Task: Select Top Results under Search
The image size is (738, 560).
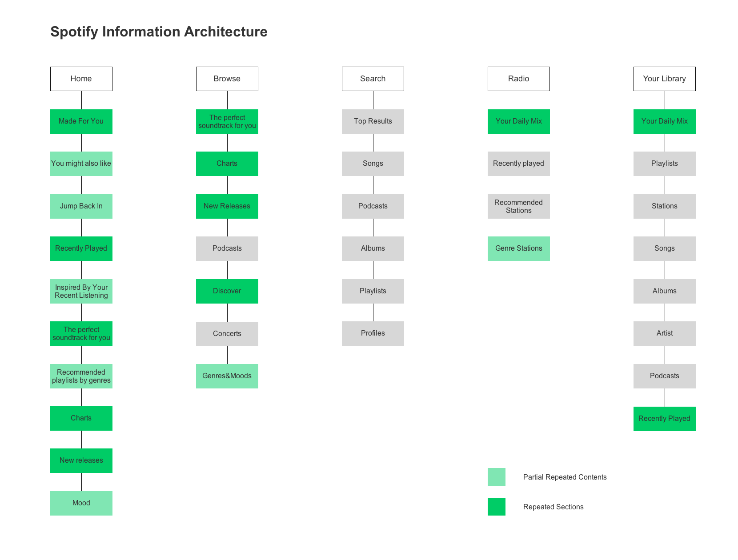Action: (x=373, y=121)
